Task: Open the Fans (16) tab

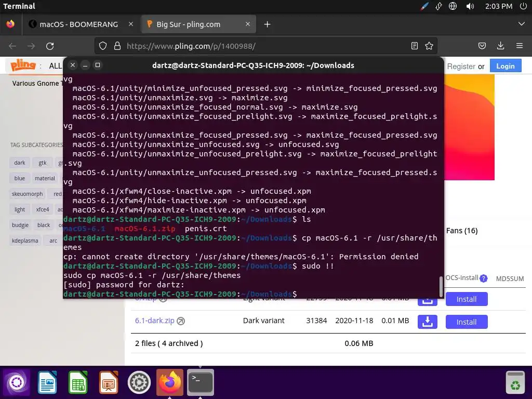Action: (462, 231)
